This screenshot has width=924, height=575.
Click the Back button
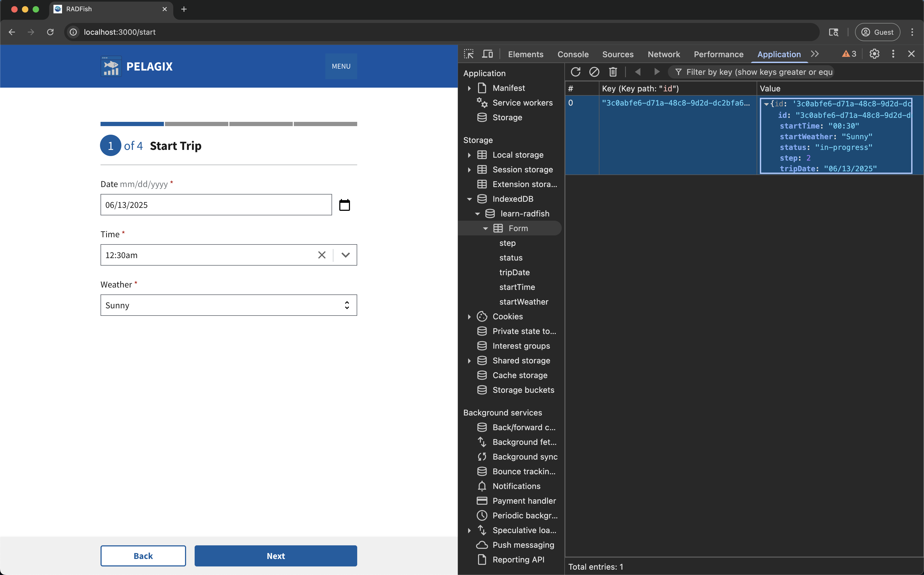[143, 555]
